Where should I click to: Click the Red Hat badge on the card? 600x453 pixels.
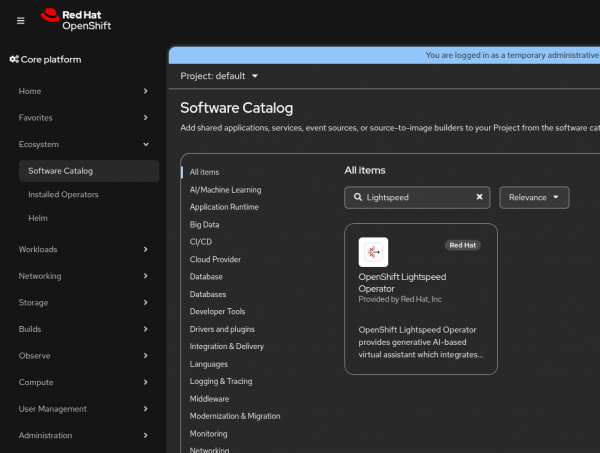click(463, 245)
